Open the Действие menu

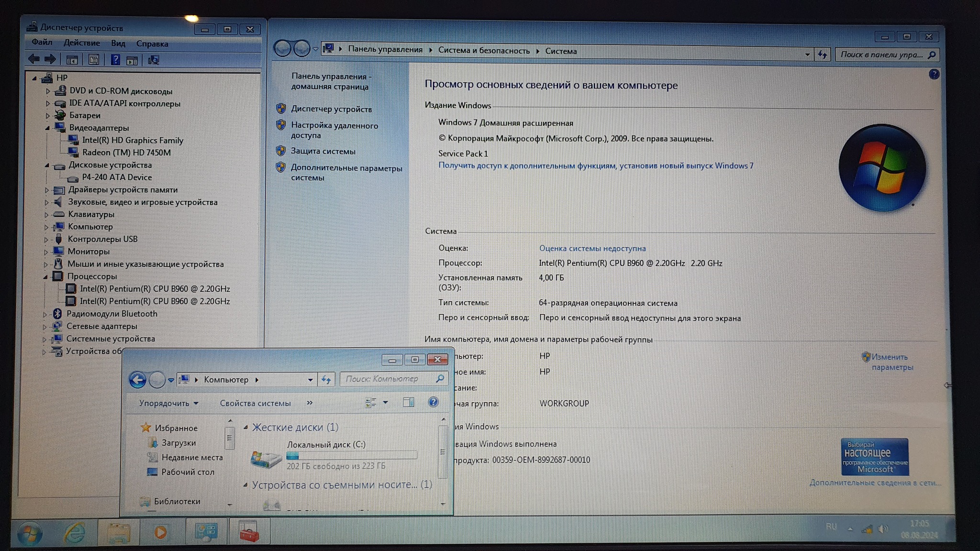tap(81, 43)
